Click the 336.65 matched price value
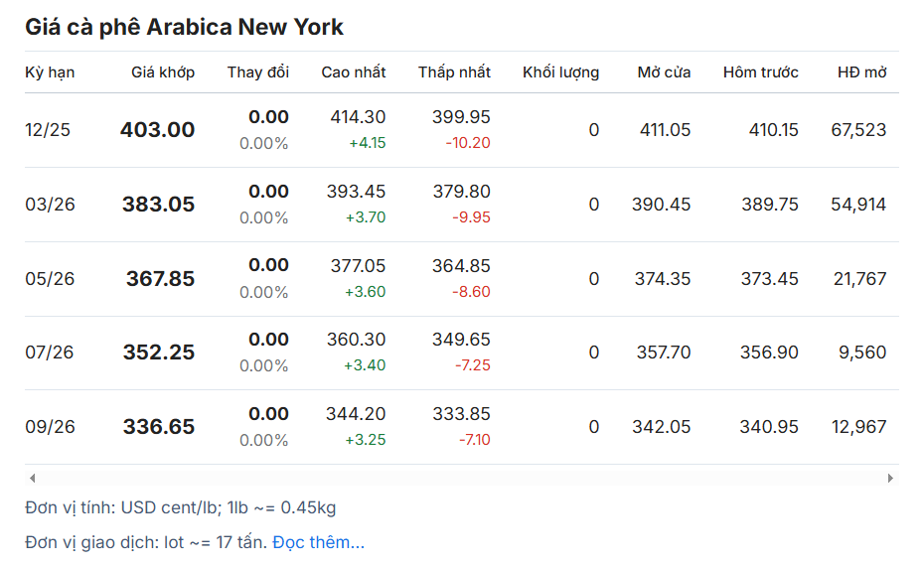The width and height of the screenshot is (924, 567). (x=159, y=427)
